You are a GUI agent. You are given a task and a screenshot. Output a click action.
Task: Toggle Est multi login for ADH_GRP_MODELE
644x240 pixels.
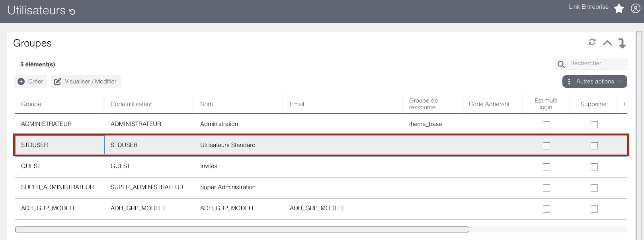pyautogui.click(x=546, y=209)
